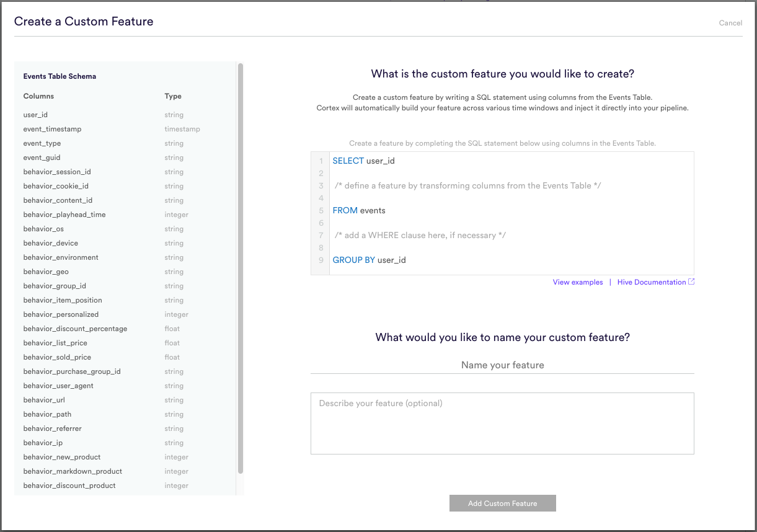Click the comment about defining a feature

tap(468, 185)
